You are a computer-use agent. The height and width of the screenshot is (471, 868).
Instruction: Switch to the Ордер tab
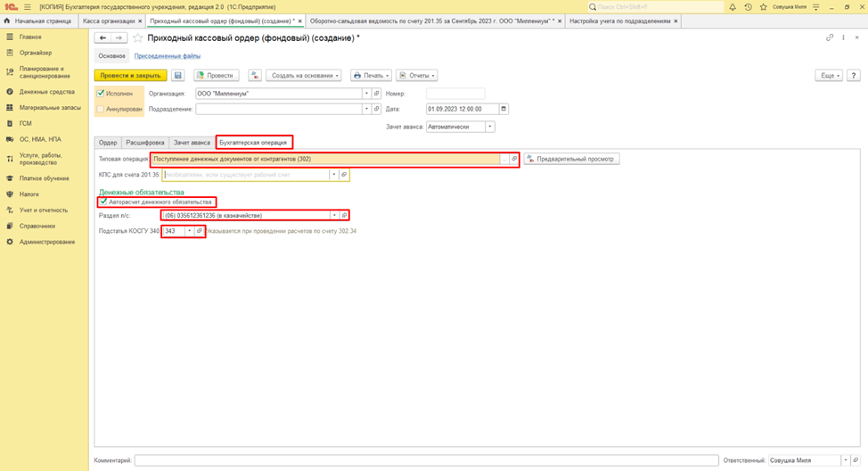click(x=108, y=143)
